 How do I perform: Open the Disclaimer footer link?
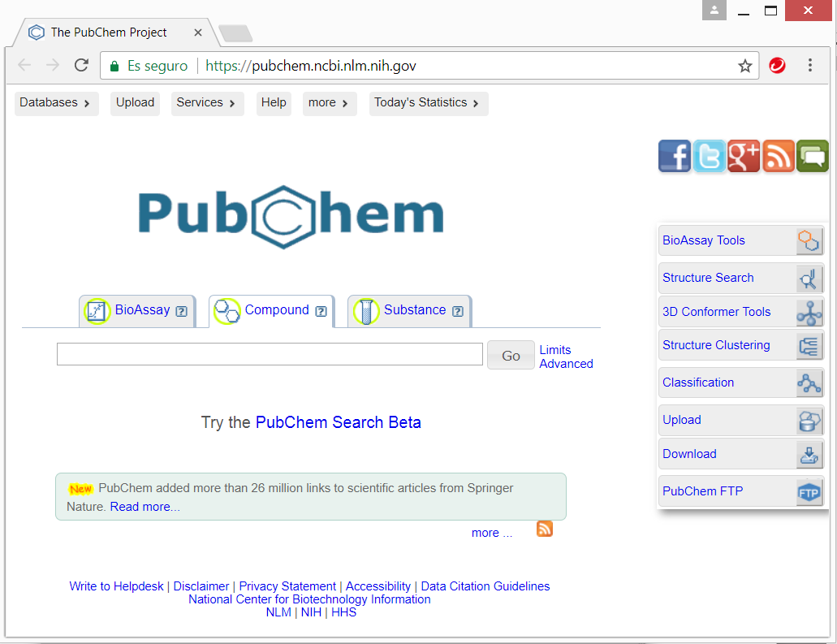click(x=201, y=586)
